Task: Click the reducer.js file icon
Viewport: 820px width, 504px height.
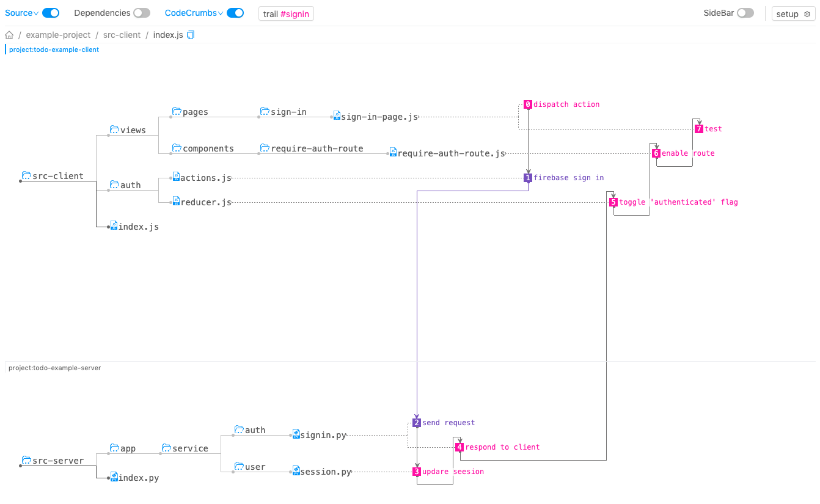Action: coord(176,200)
